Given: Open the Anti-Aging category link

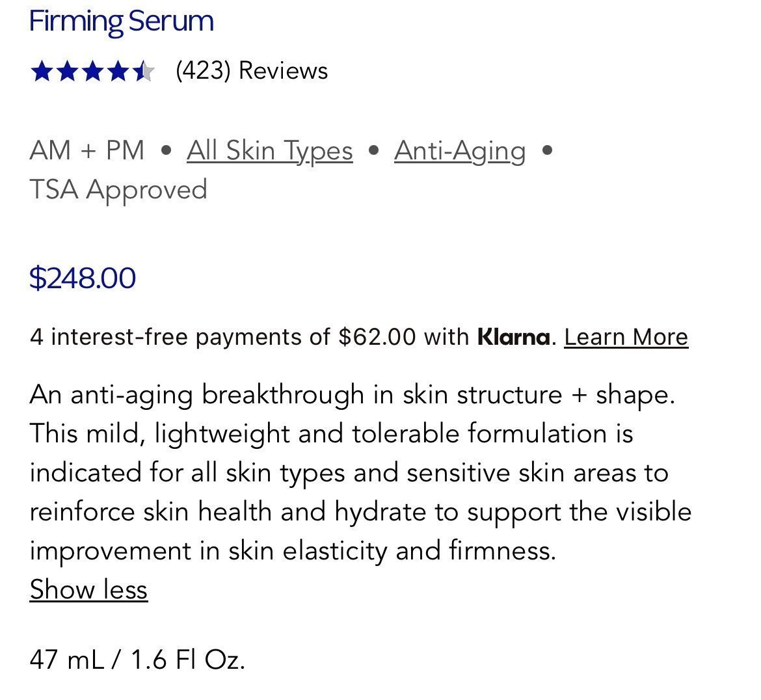Looking at the screenshot, I should coord(460,150).
